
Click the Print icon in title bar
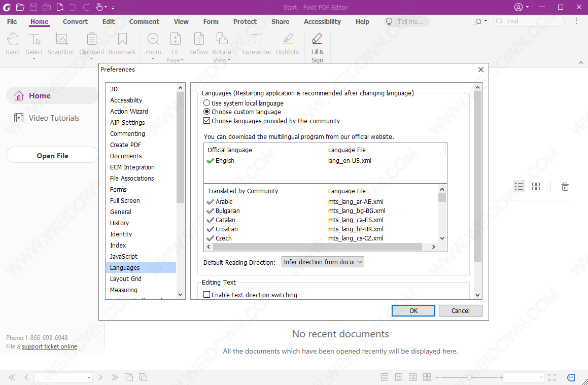47,7
